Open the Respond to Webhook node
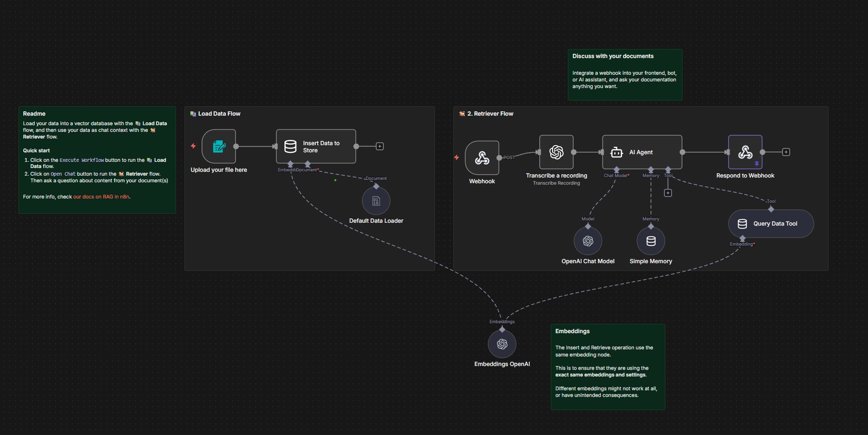This screenshot has width=868, height=435. 745,152
